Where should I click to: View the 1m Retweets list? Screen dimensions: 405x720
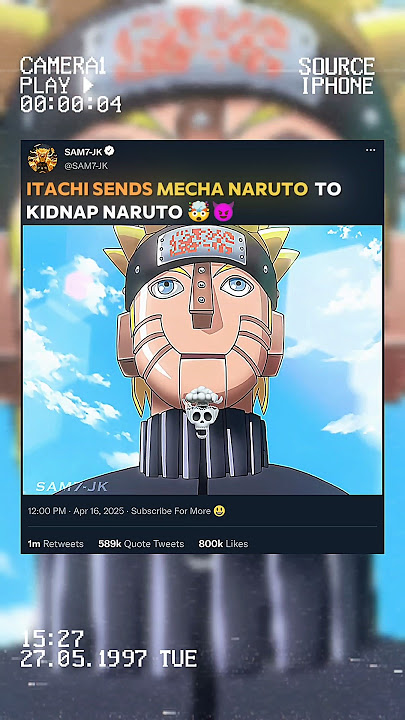56,544
